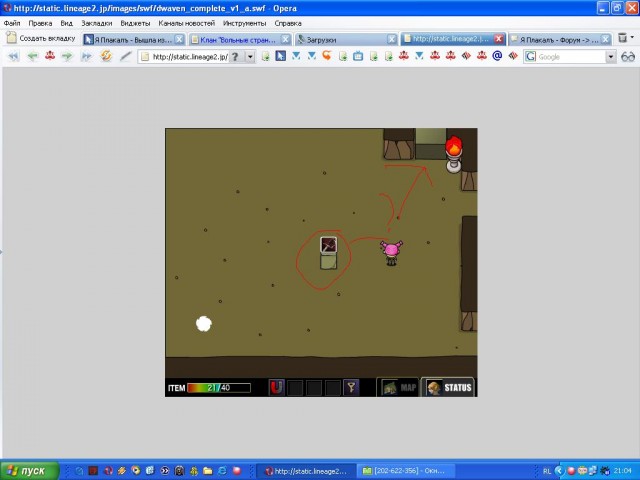
Task: Go back with the green back arrow
Action: pyautogui.click(x=32, y=56)
